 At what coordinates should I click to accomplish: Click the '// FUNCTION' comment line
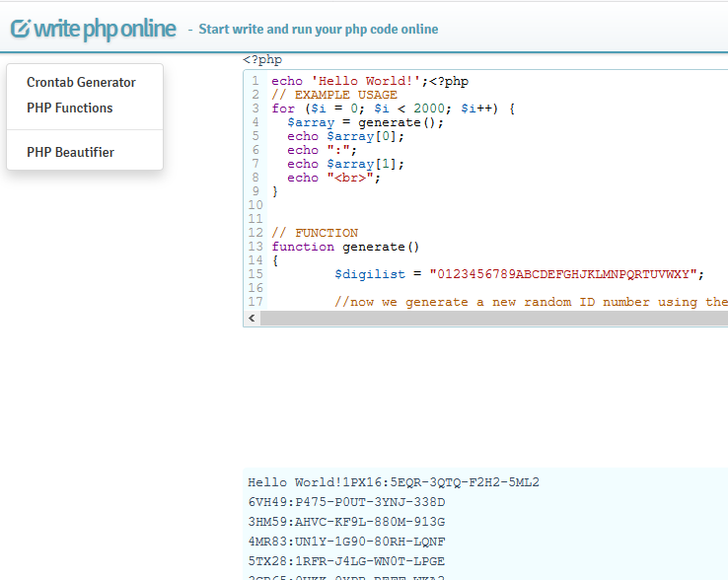pyautogui.click(x=315, y=233)
